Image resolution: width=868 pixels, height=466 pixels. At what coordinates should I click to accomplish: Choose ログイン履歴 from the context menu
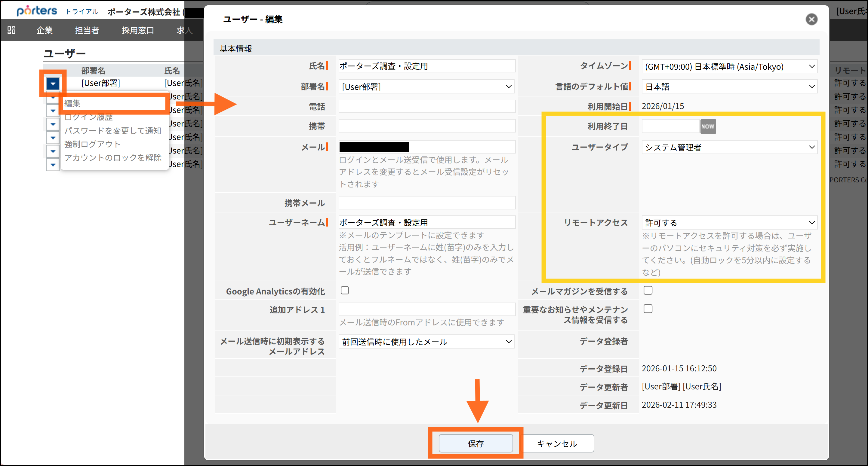pos(89,117)
